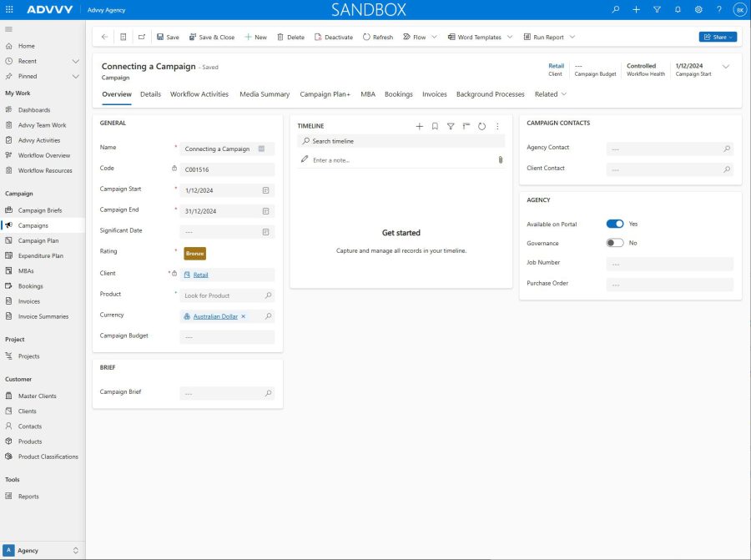Click the timeline add record plus icon
Viewport: 751px width, 560px height.
click(420, 126)
